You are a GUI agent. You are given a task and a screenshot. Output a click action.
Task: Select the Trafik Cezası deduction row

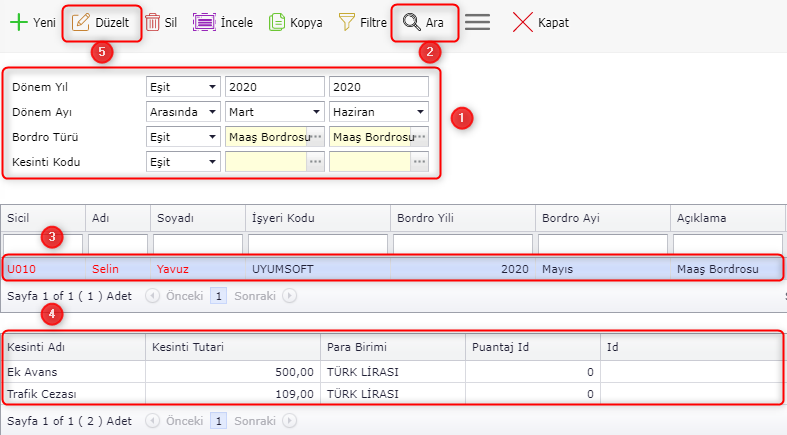pos(300,393)
